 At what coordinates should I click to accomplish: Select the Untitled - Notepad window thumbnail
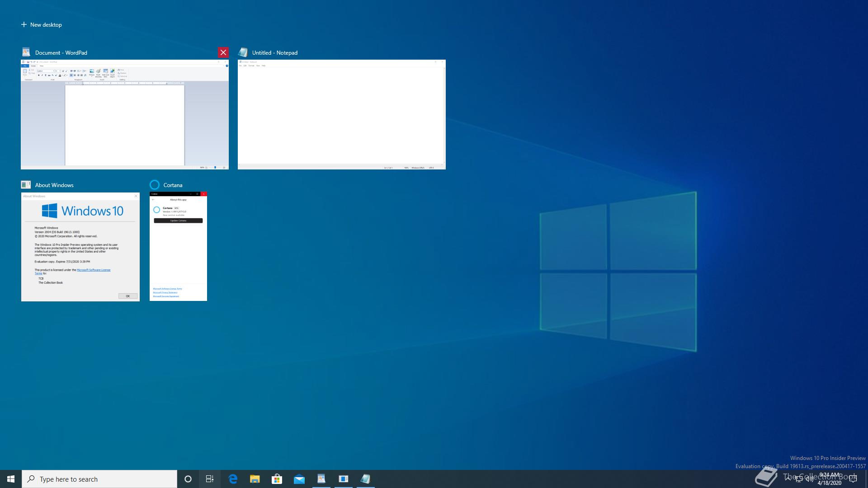pos(342,114)
